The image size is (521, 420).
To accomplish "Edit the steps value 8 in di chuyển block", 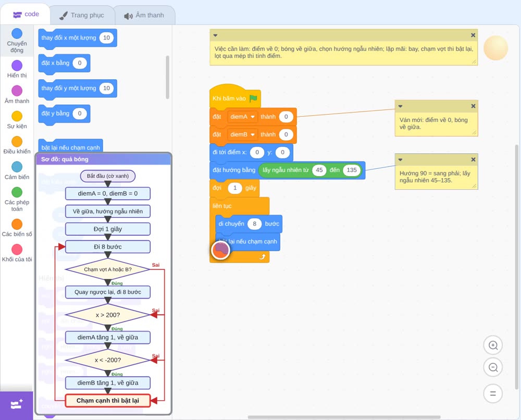I will tap(255, 224).
